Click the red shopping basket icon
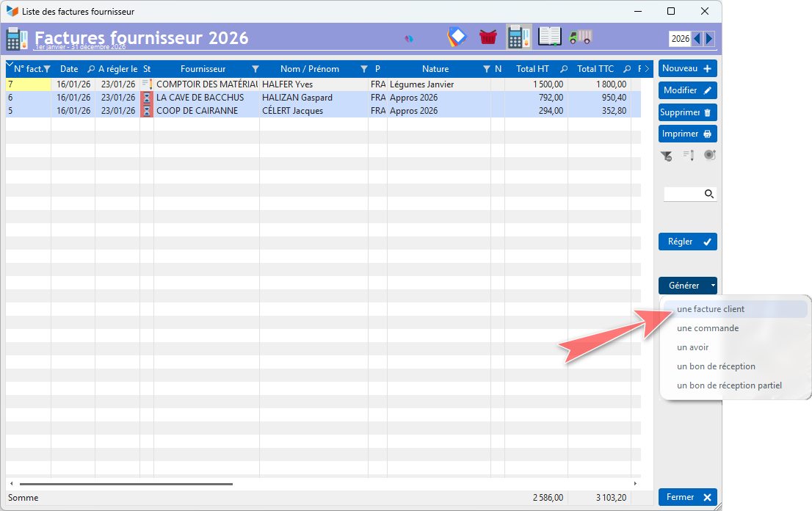The height and width of the screenshot is (511, 812). pyautogui.click(x=488, y=37)
